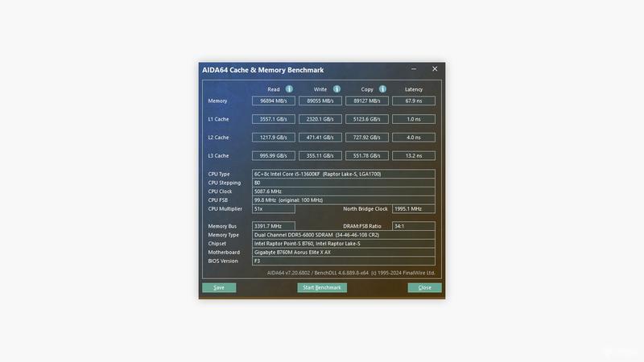Select Memory Read value 96894 MB/s

pos(274,101)
